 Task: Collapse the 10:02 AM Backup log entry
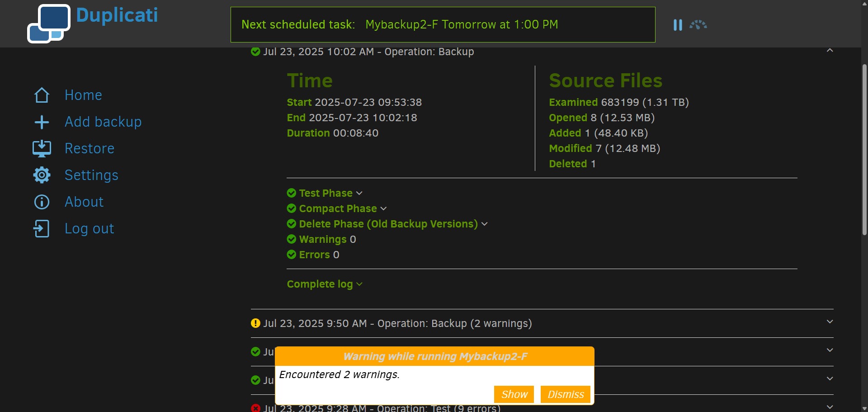pyautogui.click(x=830, y=50)
